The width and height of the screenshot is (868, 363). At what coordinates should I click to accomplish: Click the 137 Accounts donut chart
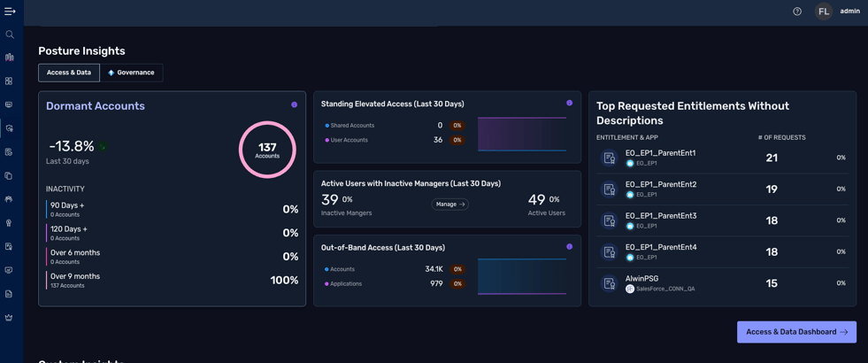pyautogui.click(x=267, y=150)
